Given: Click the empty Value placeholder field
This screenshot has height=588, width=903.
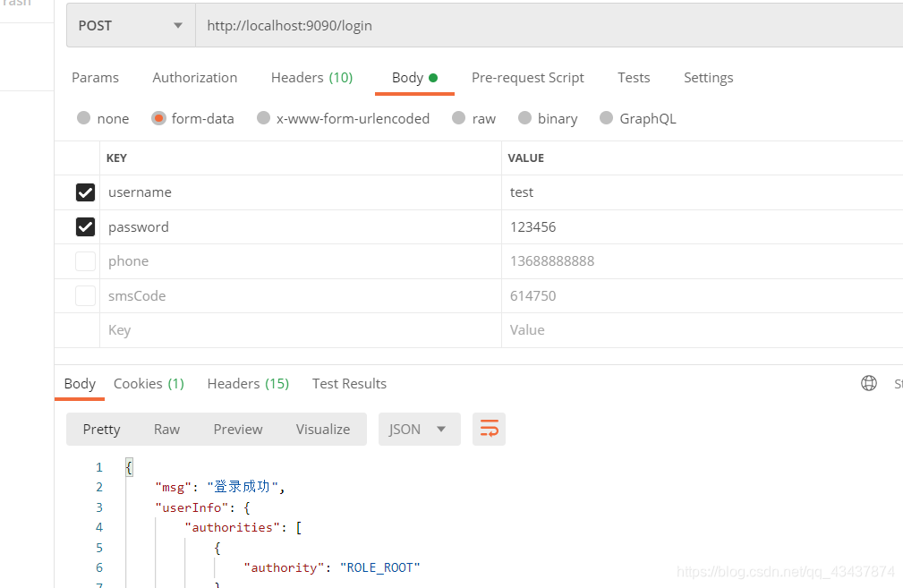Looking at the screenshot, I should 702,330.
